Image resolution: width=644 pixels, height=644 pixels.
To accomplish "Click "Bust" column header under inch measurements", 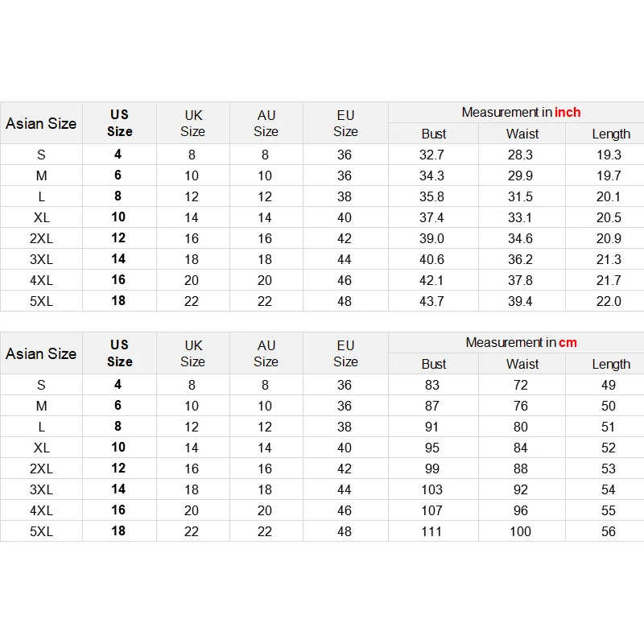I will coord(434,134).
